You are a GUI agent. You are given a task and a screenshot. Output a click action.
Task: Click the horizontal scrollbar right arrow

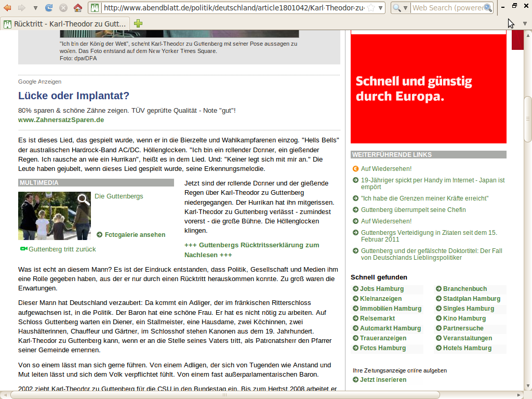(519, 395)
